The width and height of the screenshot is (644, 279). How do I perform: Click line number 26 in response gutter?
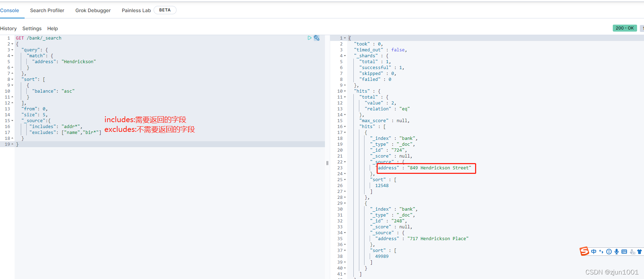(x=340, y=186)
